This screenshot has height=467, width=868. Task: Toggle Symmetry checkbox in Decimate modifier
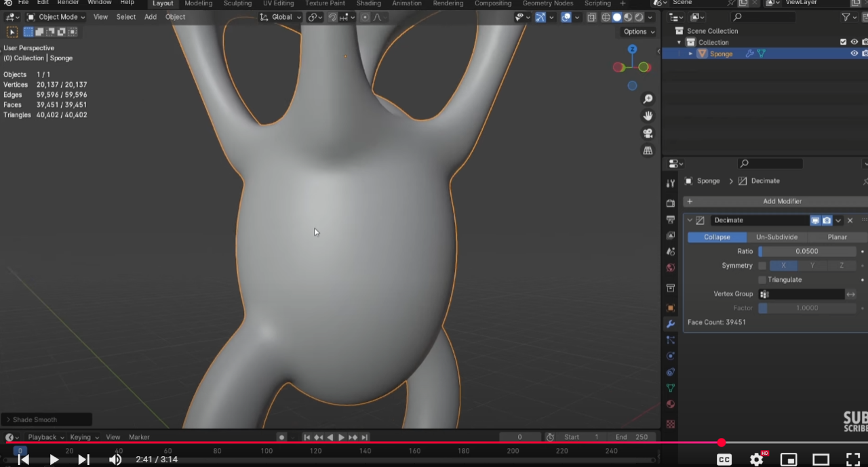tap(762, 266)
